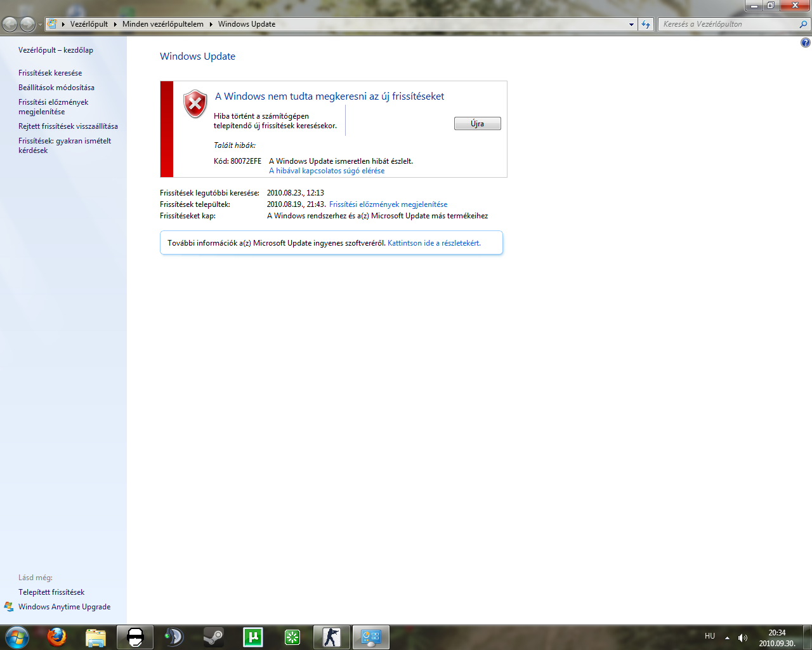Click the Windows Update page heading

[x=197, y=56]
